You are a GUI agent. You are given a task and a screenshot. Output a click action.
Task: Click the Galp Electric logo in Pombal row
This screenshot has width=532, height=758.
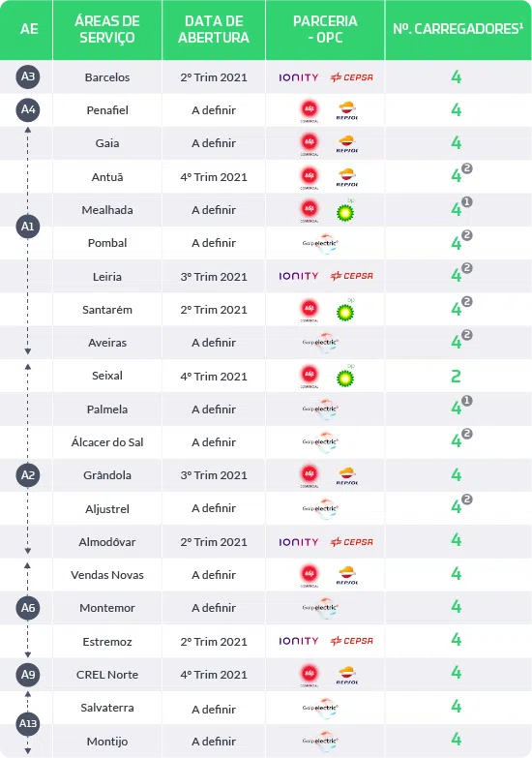coord(321,243)
